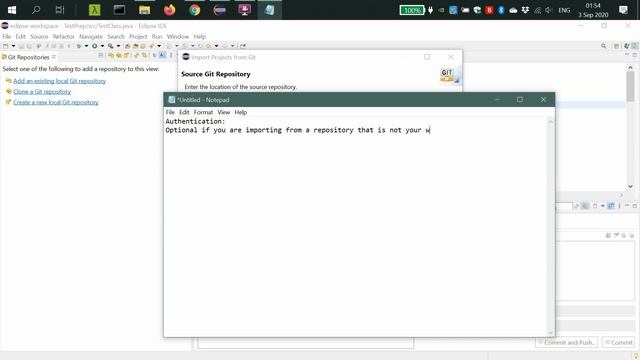
Task: Click Create a new local Git repository link
Action: tap(56, 102)
